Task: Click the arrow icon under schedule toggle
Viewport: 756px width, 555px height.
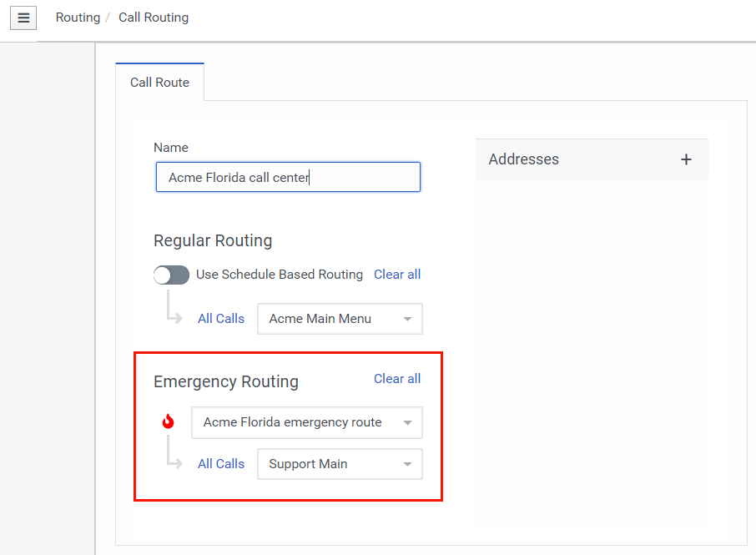Action: click(x=174, y=308)
